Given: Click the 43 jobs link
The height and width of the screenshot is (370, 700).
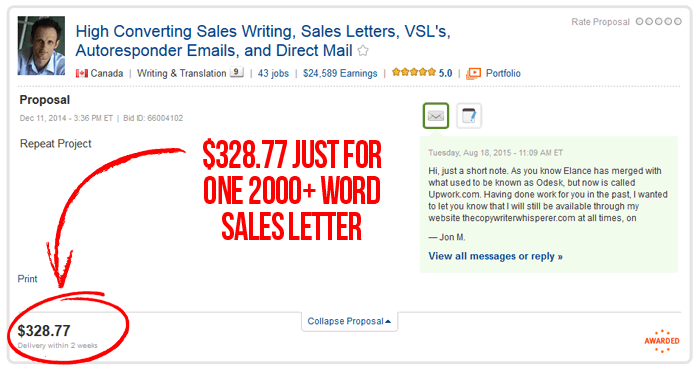Looking at the screenshot, I should [x=273, y=73].
